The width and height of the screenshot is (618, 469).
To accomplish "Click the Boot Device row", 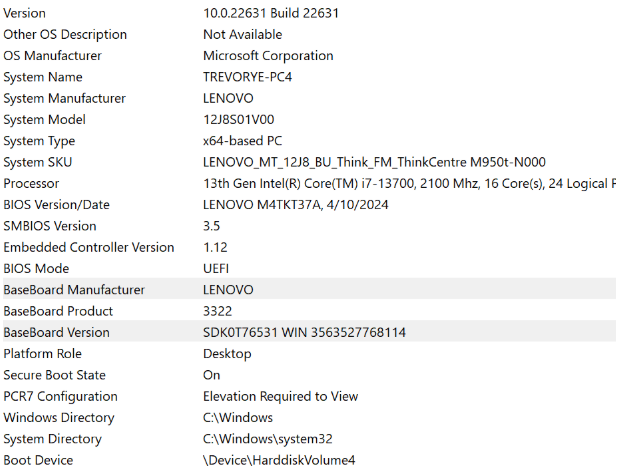I will pos(38,460).
